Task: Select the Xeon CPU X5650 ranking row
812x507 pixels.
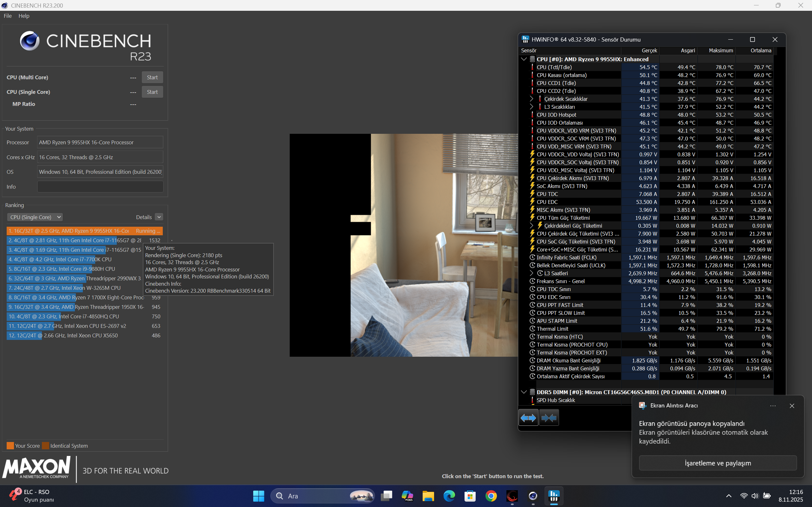Action: (84, 335)
